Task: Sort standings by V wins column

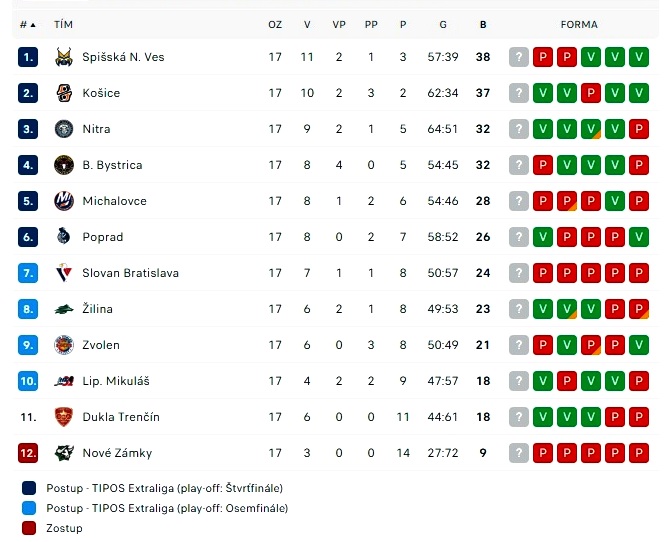Action: click(x=307, y=24)
